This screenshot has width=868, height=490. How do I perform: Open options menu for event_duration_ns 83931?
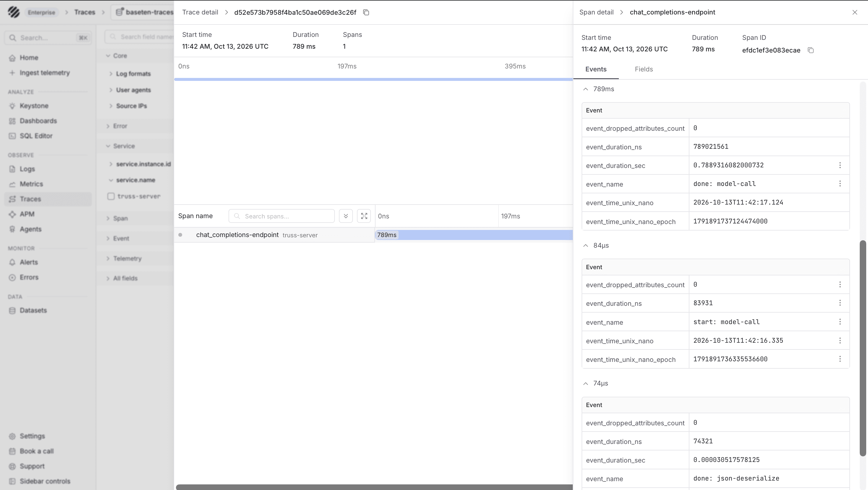(x=840, y=303)
